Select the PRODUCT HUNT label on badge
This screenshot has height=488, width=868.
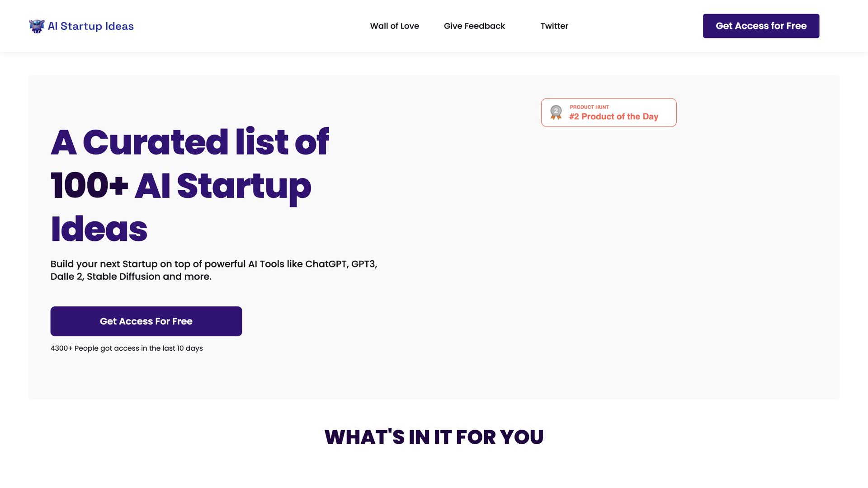(589, 107)
